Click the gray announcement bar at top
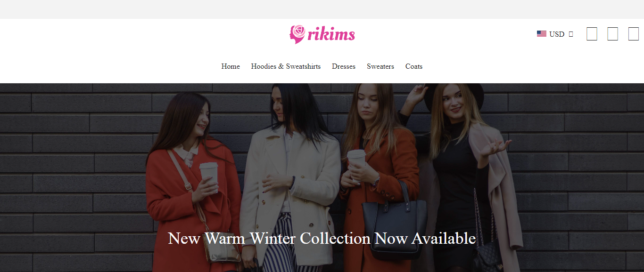Viewport: 644px width, 272px height. [x=322, y=9]
